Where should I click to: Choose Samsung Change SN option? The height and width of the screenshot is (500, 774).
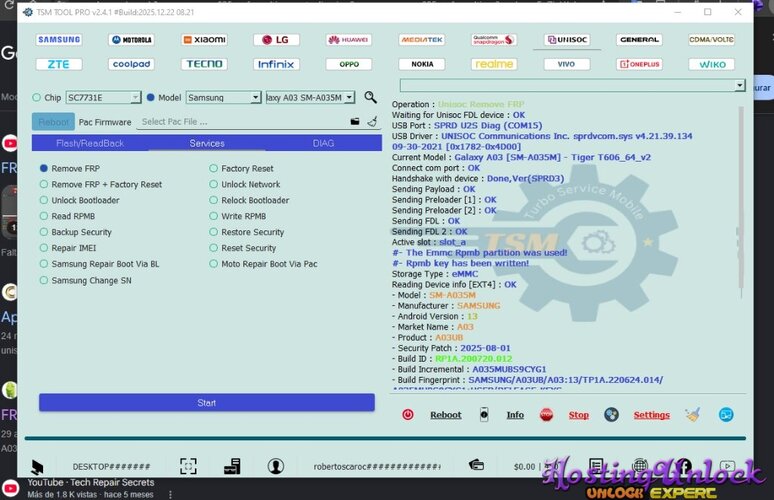click(85, 280)
